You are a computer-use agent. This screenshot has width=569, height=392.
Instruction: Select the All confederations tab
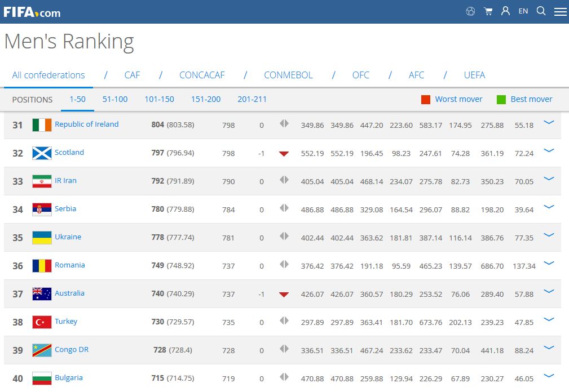[48, 75]
